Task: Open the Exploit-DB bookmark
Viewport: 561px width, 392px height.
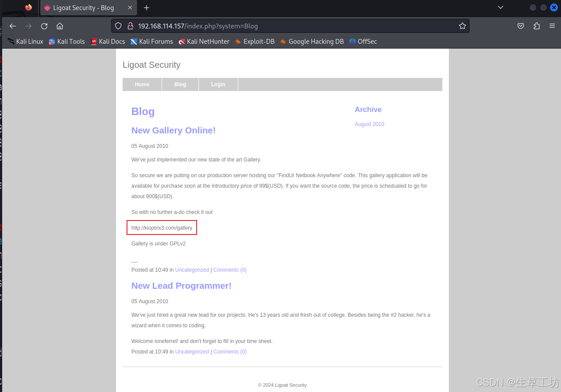Action: [x=254, y=42]
